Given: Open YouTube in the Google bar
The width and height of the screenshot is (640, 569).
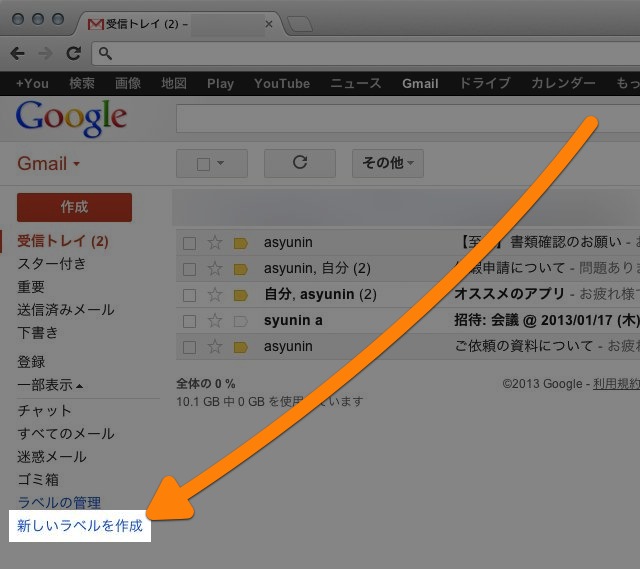Looking at the screenshot, I should pyautogui.click(x=282, y=84).
